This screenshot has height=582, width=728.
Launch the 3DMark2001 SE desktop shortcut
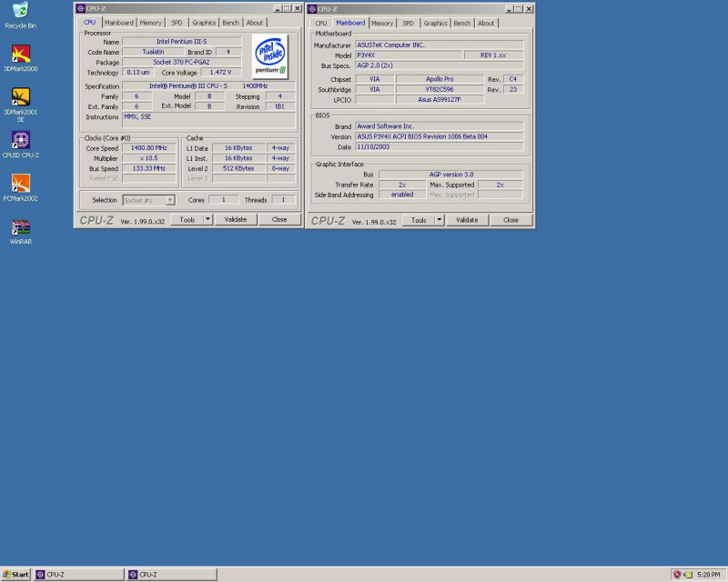tap(20, 96)
